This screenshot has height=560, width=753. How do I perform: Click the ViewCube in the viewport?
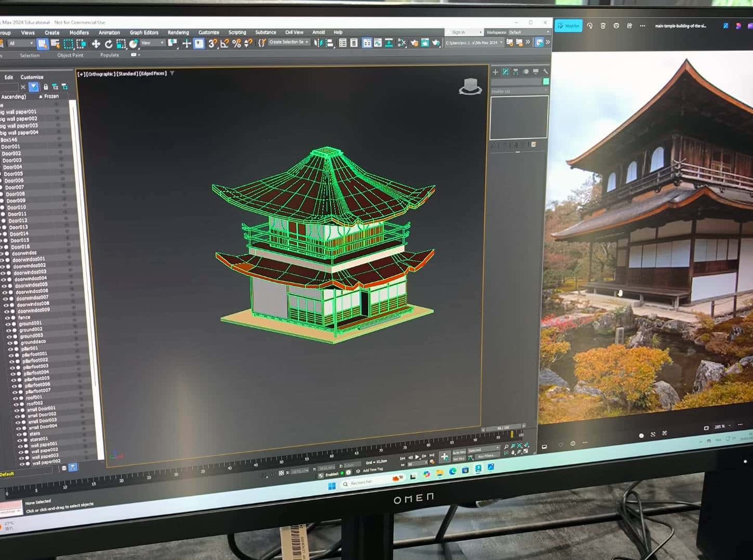470,87
